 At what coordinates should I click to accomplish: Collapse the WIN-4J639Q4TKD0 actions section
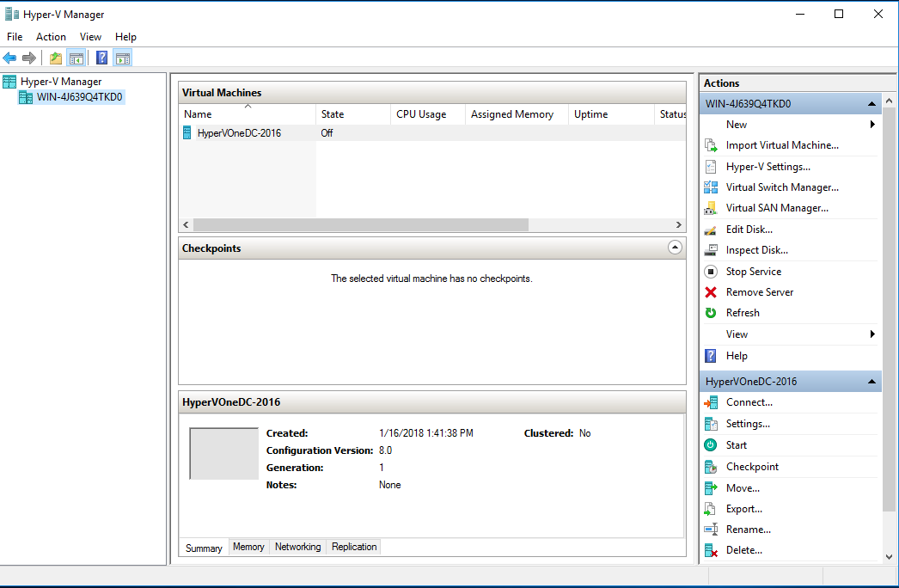(x=871, y=102)
